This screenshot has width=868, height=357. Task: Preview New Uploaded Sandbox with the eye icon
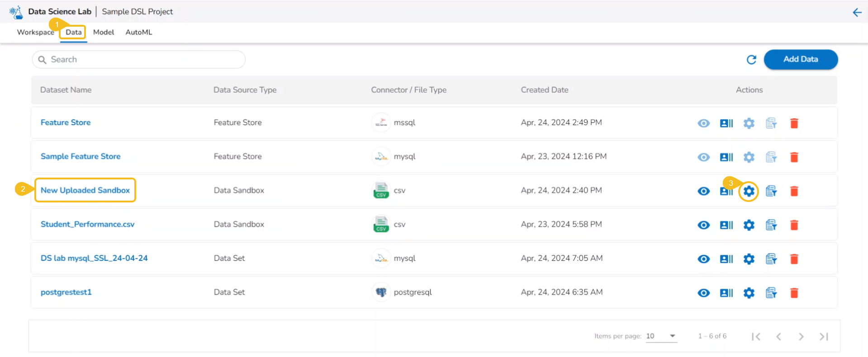[703, 191]
